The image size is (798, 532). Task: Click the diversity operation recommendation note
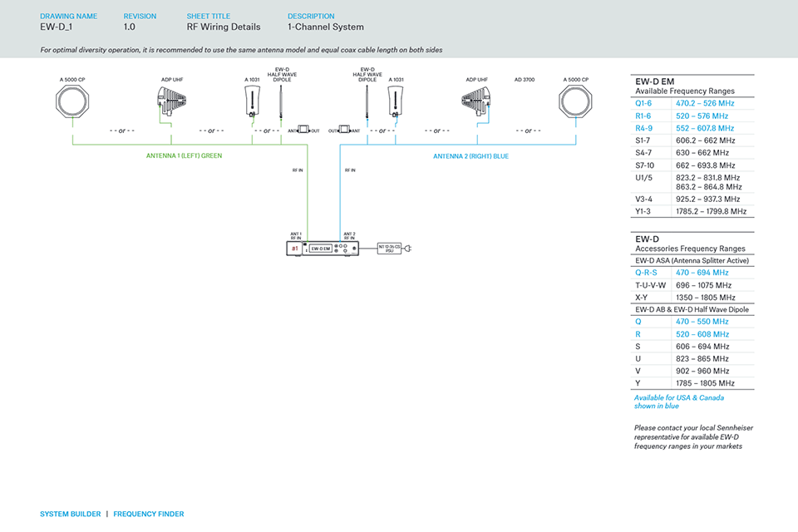pos(241,50)
